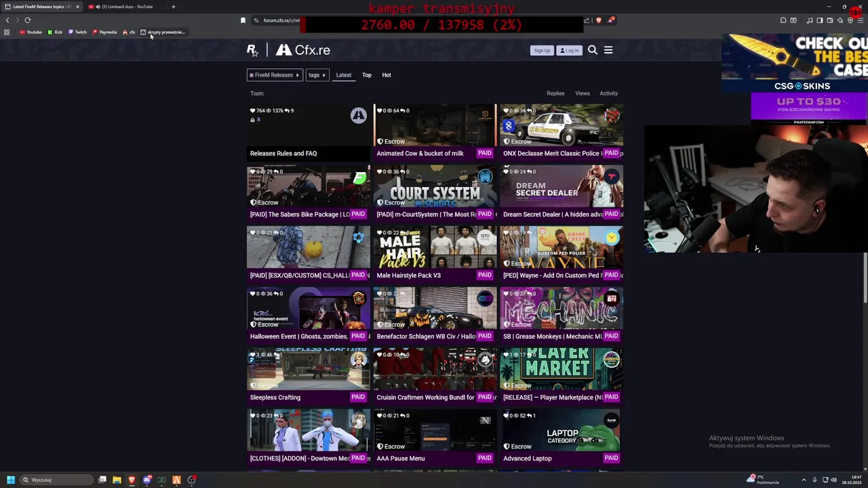
Task: Click the Cfx.re logo
Action: (303, 50)
